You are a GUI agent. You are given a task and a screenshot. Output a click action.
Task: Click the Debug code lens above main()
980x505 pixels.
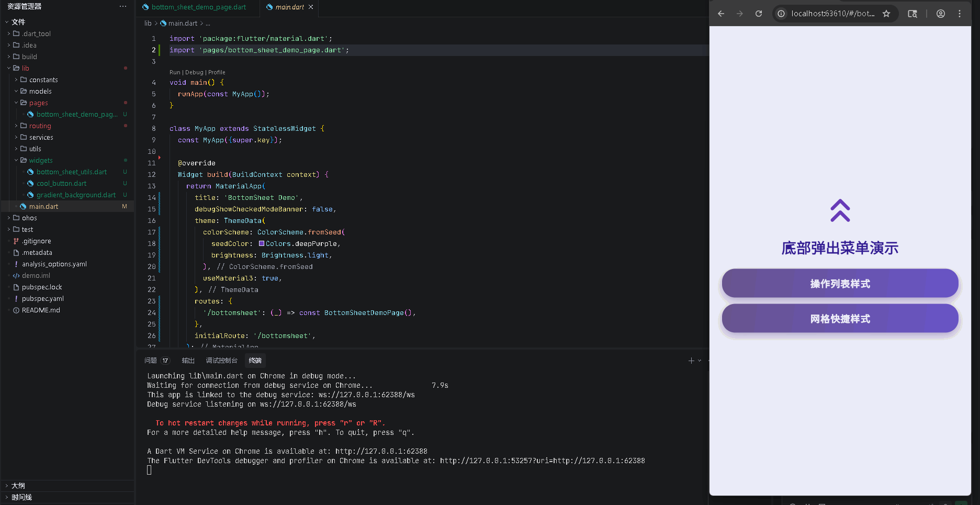(x=194, y=72)
